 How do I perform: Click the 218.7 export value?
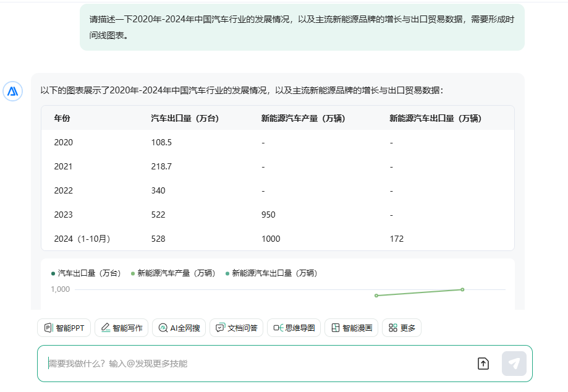161,167
